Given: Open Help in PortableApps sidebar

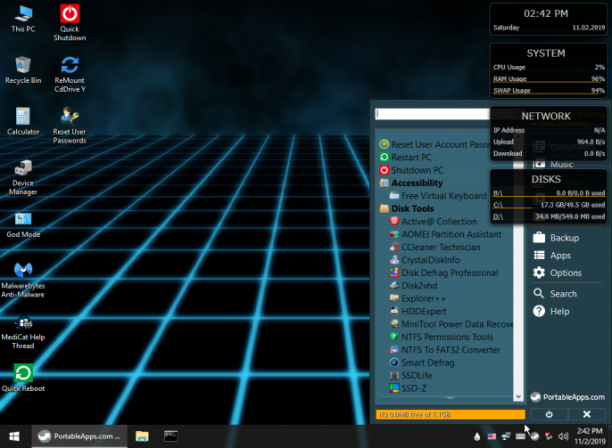Looking at the screenshot, I should coord(552,311).
